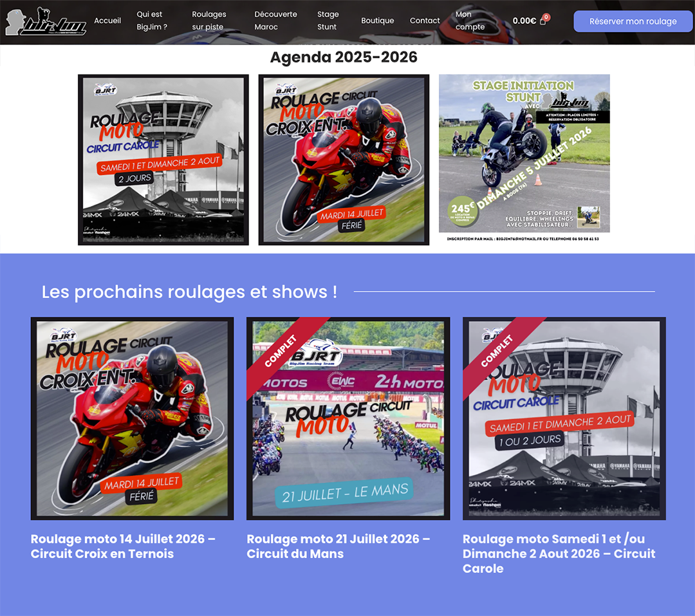This screenshot has height=616, width=695.
Task: Open Circuit Carole 1 ou 2 jours event image
Action: (564, 418)
